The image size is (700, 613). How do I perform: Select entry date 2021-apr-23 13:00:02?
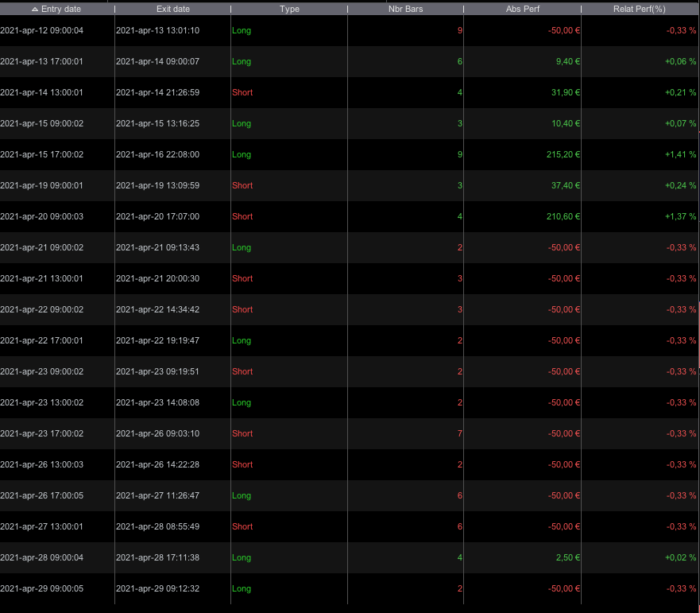(41, 402)
